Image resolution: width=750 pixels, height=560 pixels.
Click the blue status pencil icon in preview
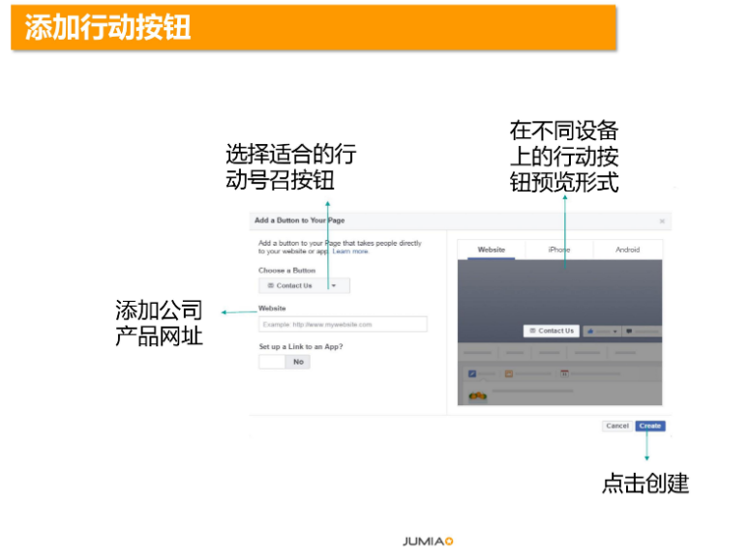click(472, 373)
